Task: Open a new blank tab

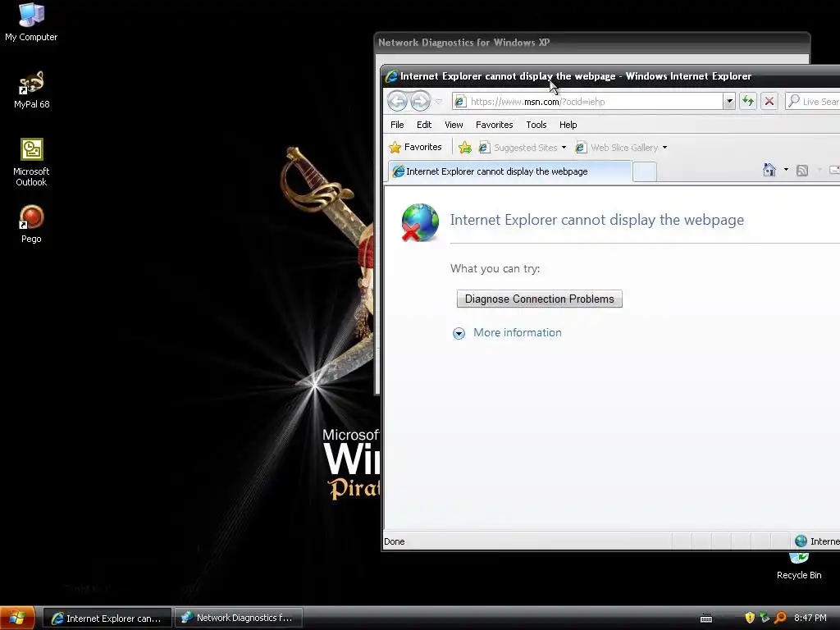Action: 645,172
